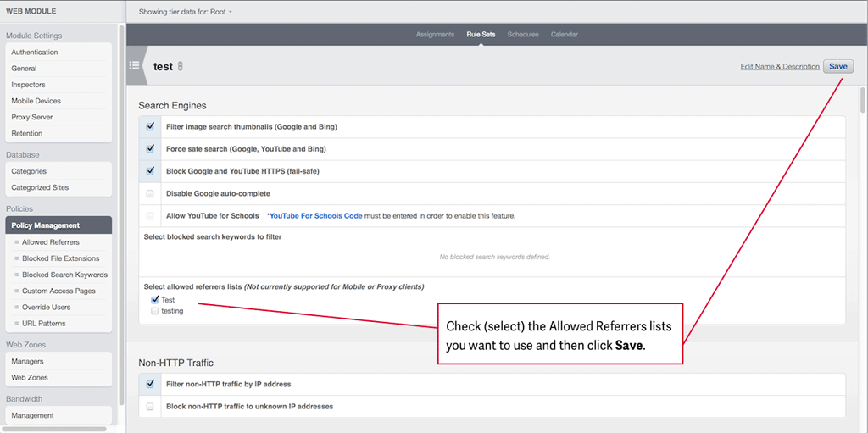Open the Schedules tab

coord(522,35)
